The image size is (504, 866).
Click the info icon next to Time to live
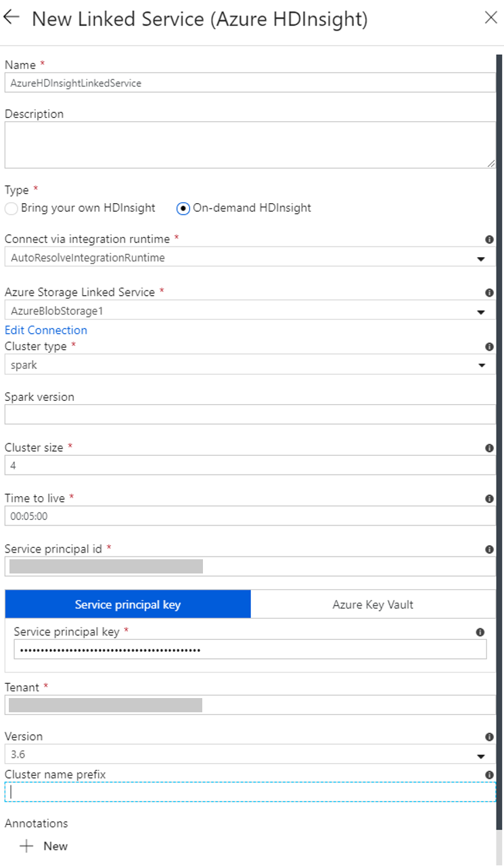pos(489,498)
